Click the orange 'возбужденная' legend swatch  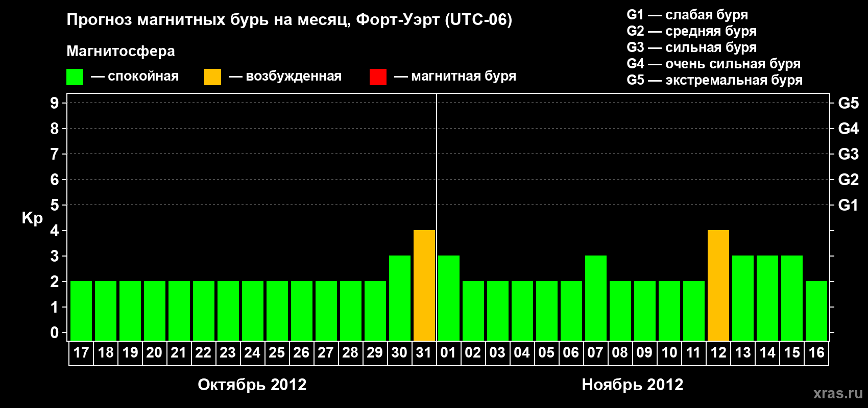pos(212,77)
